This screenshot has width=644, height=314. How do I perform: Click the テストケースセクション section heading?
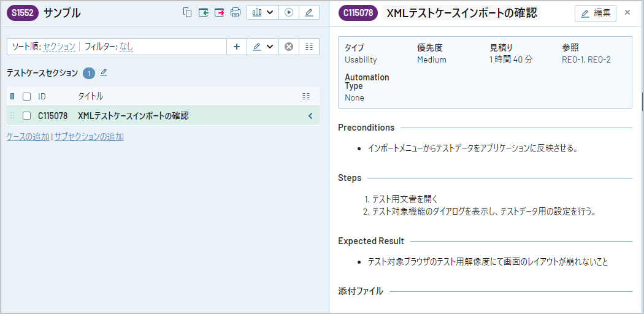[x=42, y=73]
